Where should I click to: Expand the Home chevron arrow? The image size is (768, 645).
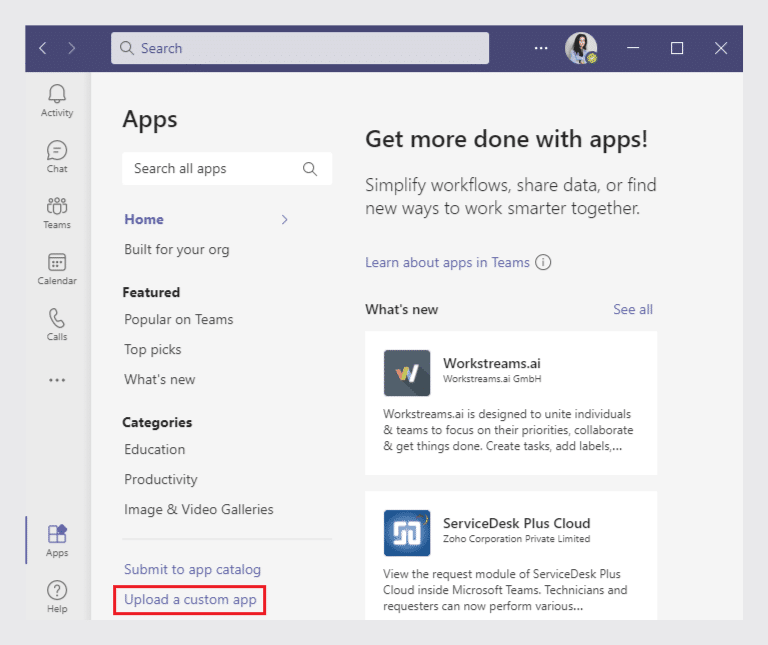pos(285,219)
